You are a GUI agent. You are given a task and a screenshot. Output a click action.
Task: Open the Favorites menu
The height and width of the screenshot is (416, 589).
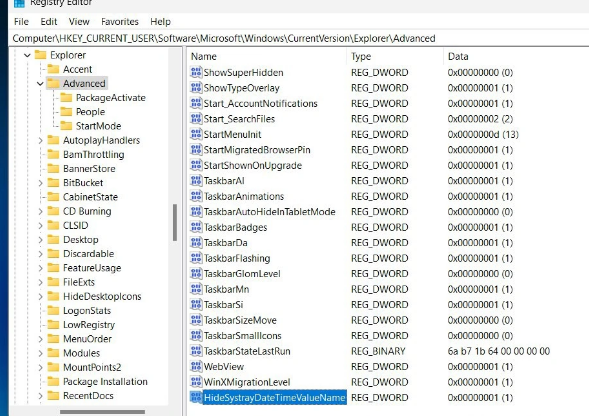click(120, 22)
